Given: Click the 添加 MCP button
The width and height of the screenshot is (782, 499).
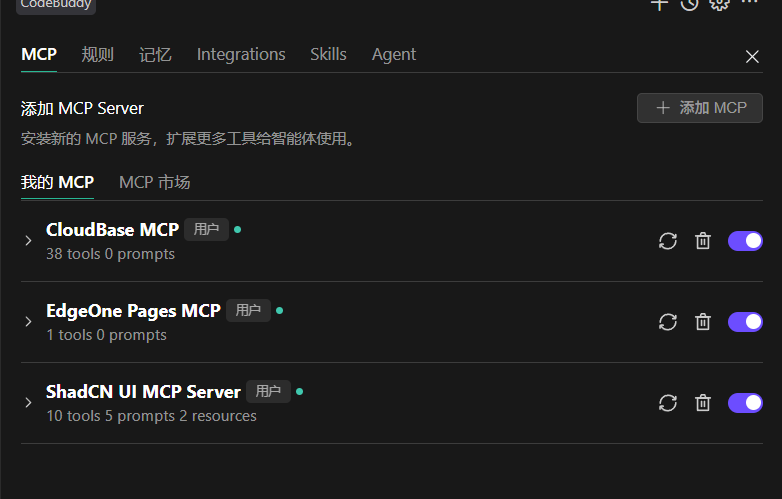Looking at the screenshot, I should click(700, 108).
